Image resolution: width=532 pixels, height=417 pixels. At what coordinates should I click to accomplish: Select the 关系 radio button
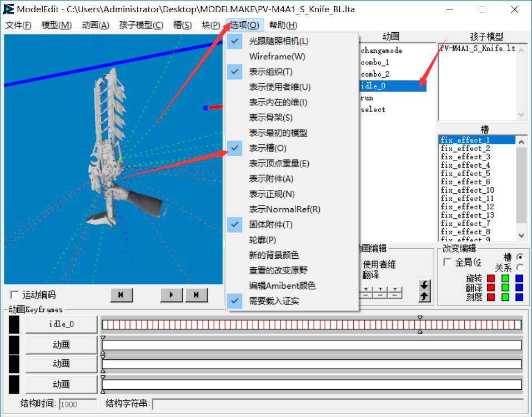(519, 268)
